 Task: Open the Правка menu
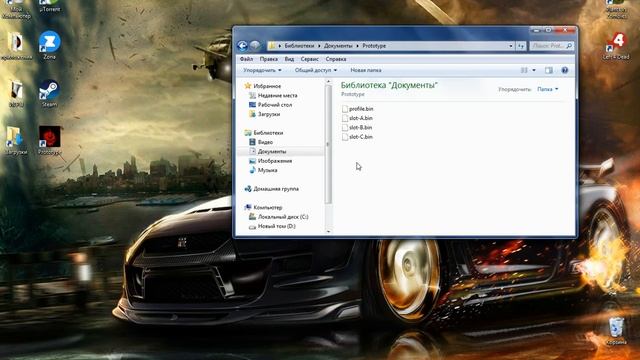pyautogui.click(x=269, y=59)
